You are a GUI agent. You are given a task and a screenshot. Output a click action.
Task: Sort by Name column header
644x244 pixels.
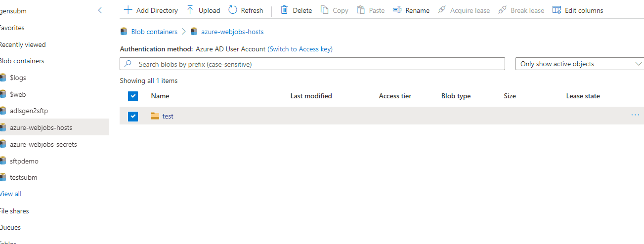click(x=160, y=96)
